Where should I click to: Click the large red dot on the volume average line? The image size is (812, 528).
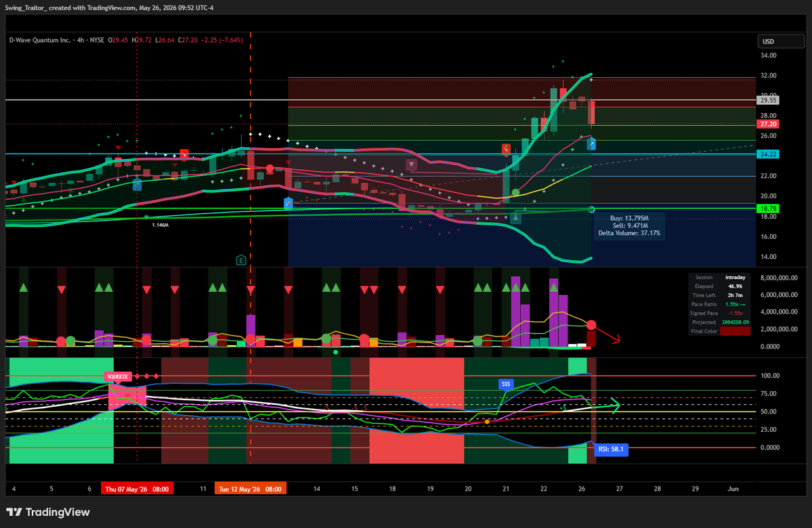(591, 325)
